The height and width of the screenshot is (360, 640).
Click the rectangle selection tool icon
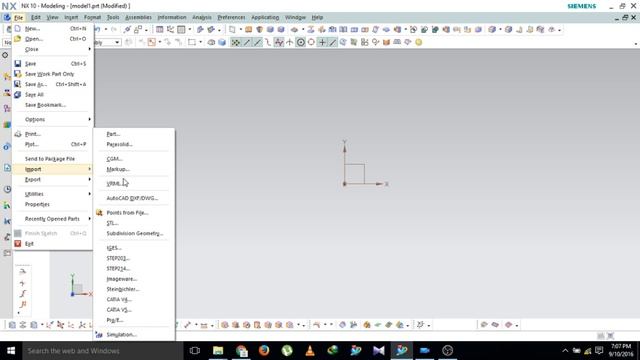pos(191,42)
